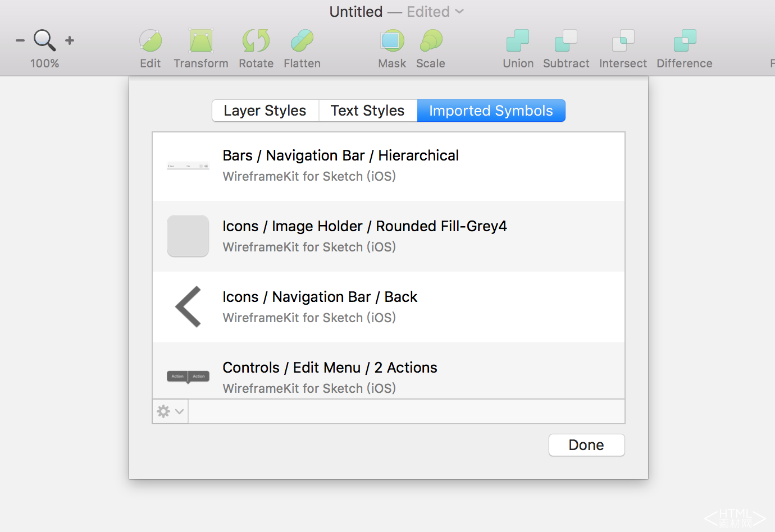Flatten the selection using Flatten icon

click(302, 41)
